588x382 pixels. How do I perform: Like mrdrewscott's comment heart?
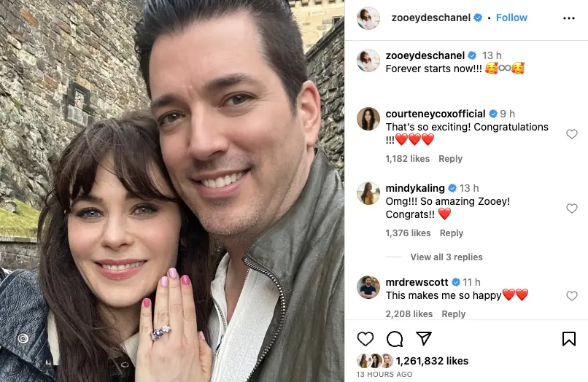571,296
